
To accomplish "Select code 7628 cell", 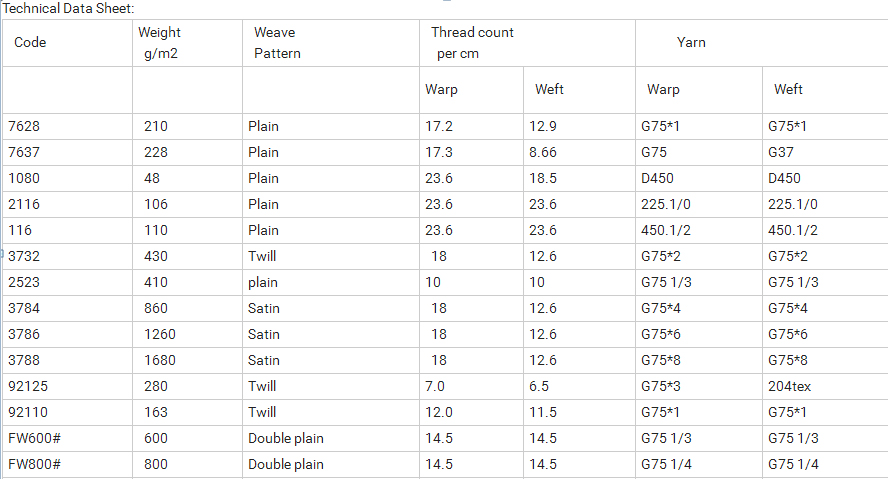I will tap(67, 126).
